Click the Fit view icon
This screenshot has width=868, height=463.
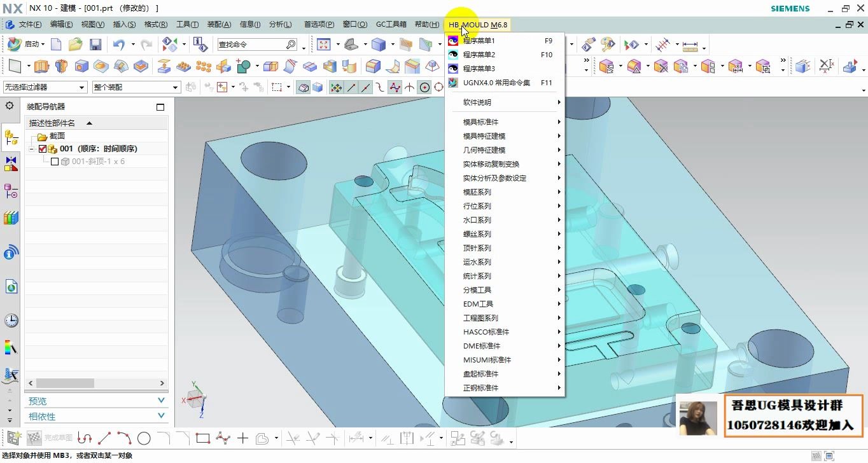pyautogui.click(x=324, y=45)
